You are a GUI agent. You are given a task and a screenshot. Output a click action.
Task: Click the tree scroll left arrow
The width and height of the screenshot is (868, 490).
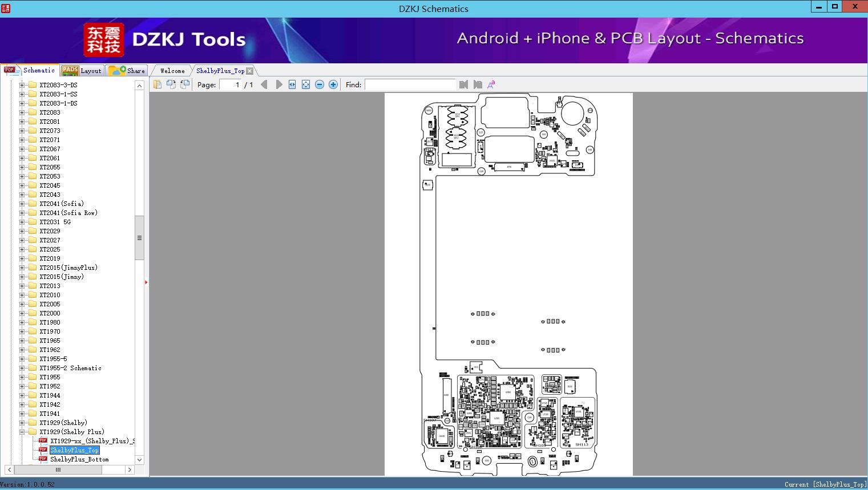pyautogui.click(x=9, y=469)
